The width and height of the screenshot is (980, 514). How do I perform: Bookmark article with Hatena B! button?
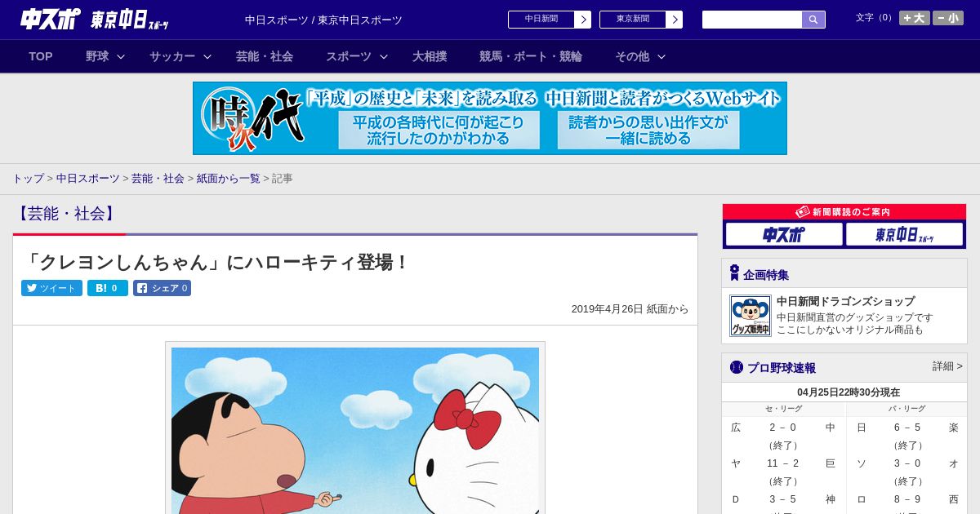[x=108, y=288]
